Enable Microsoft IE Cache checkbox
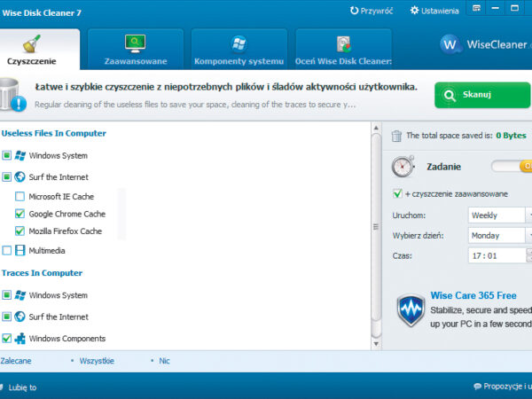 point(20,196)
